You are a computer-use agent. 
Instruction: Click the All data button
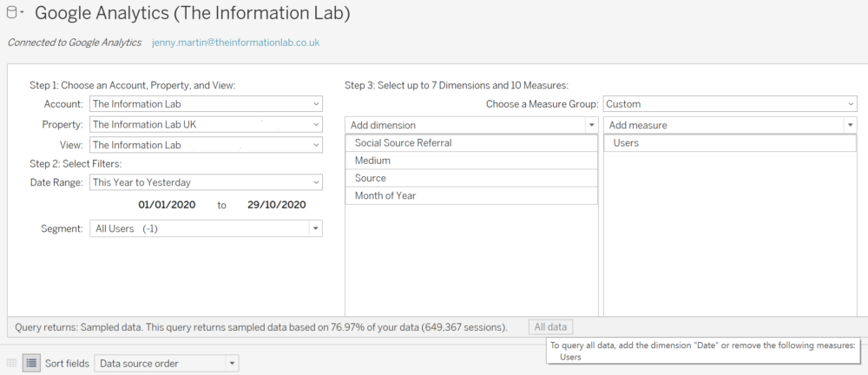[551, 326]
